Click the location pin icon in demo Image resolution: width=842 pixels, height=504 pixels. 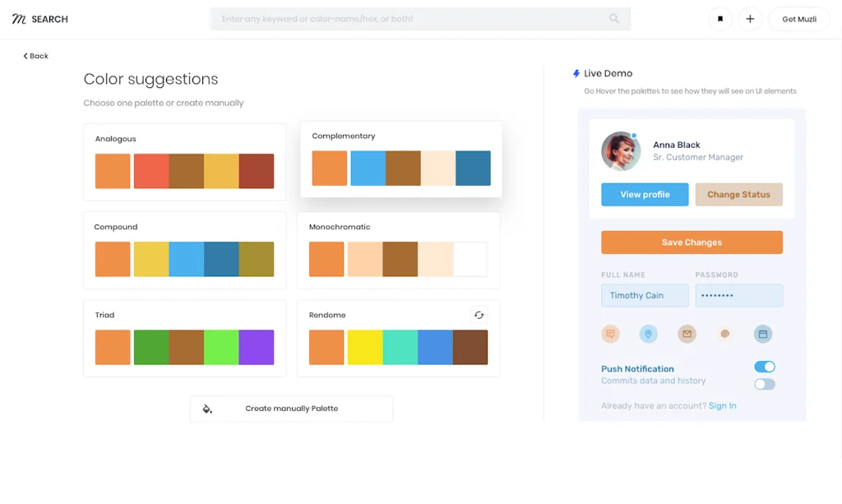click(x=649, y=334)
